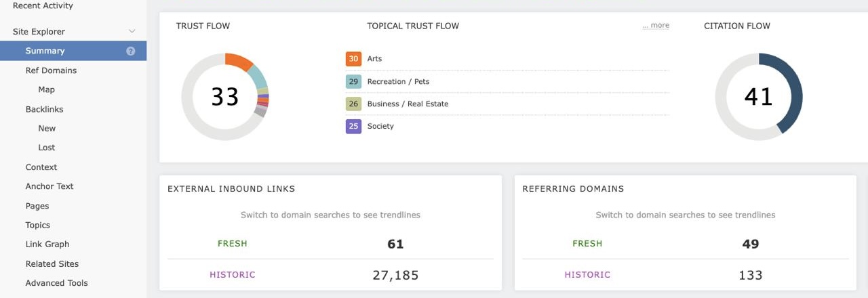Collapse the Site Explorer section chevron
The height and width of the screenshot is (298, 868).
point(132,31)
